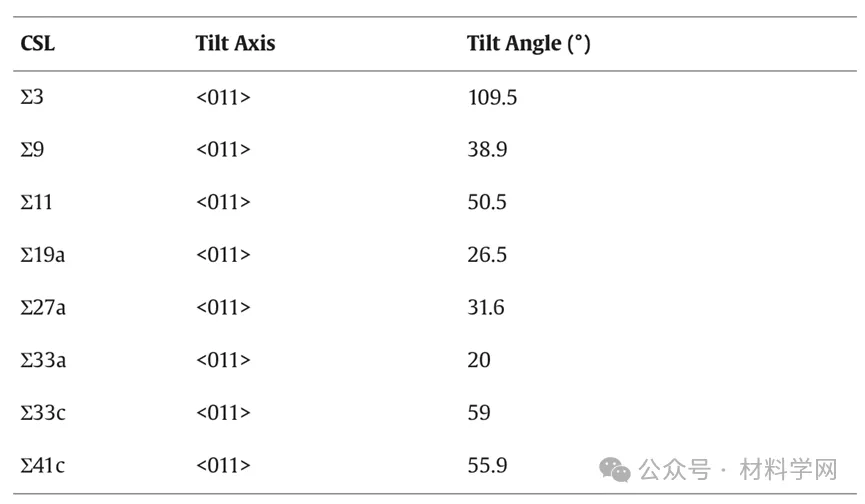865x504 pixels.
Task: Select the CSL column header
Action: 38,43
